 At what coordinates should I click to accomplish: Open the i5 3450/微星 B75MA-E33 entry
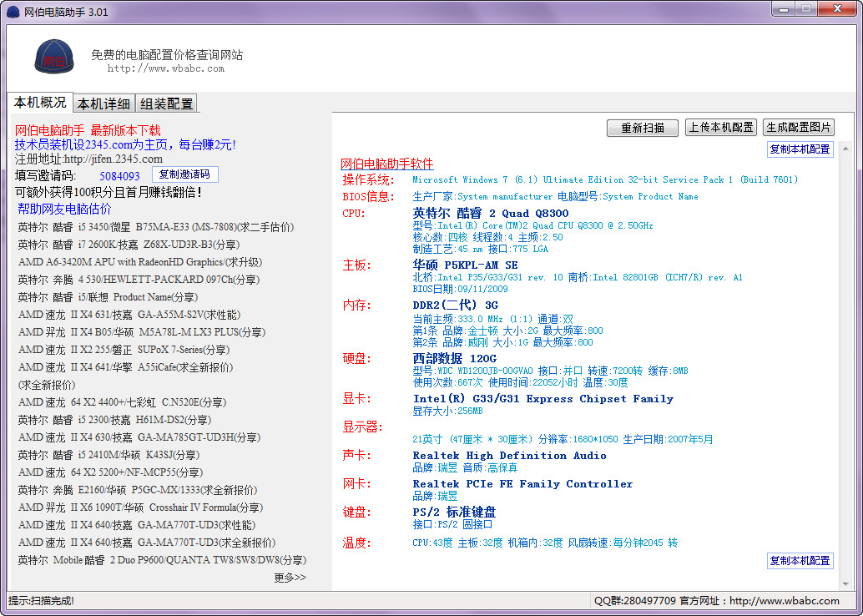pyautogui.click(x=156, y=227)
